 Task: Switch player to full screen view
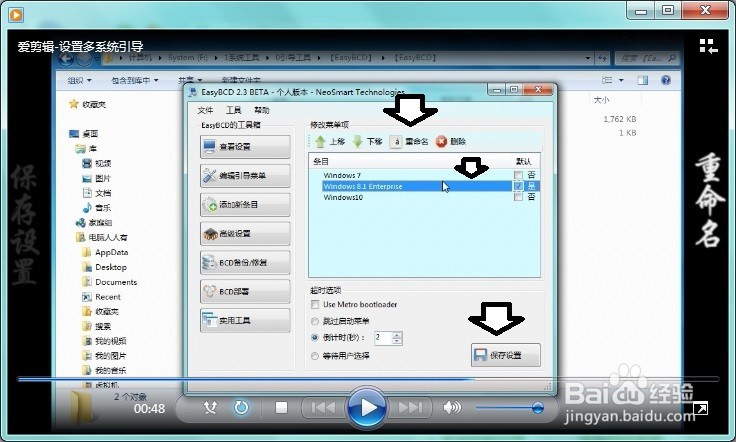(700, 409)
